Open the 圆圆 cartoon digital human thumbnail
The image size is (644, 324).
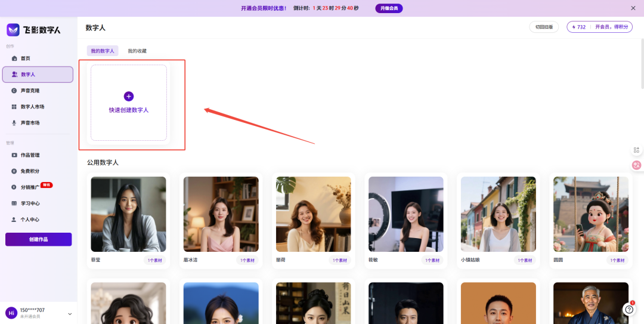click(x=591, y=214)
